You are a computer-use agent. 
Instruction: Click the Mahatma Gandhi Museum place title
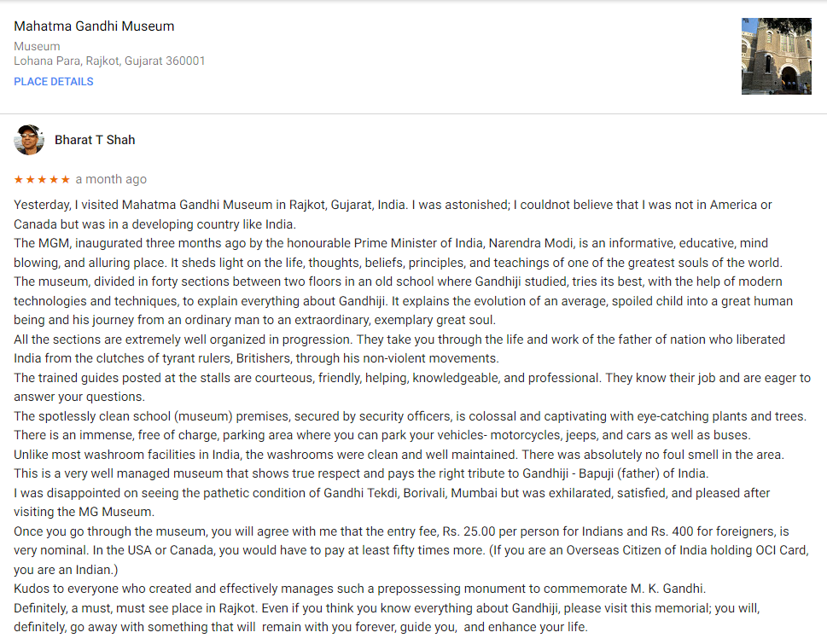click(94, 26)
